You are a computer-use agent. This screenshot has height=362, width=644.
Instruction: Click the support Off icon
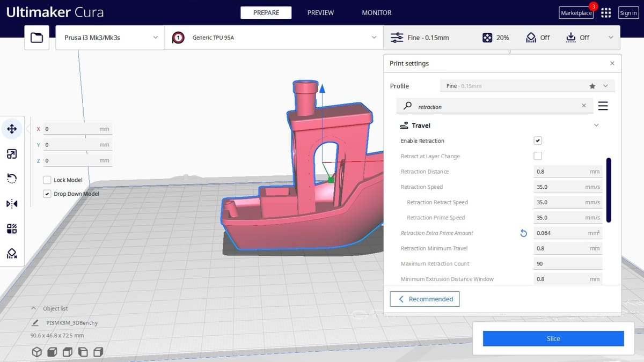[531, 38]
